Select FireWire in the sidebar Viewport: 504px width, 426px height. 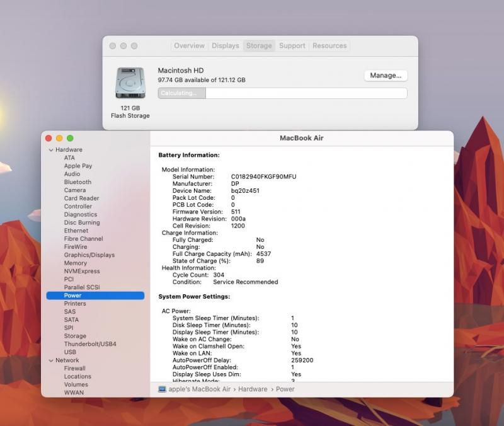click(x=76, y=246)
